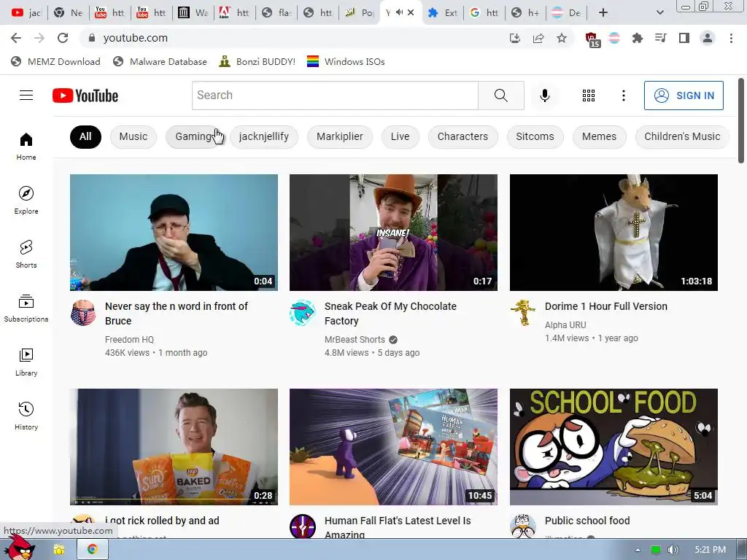Reload the page

[63, 38]
